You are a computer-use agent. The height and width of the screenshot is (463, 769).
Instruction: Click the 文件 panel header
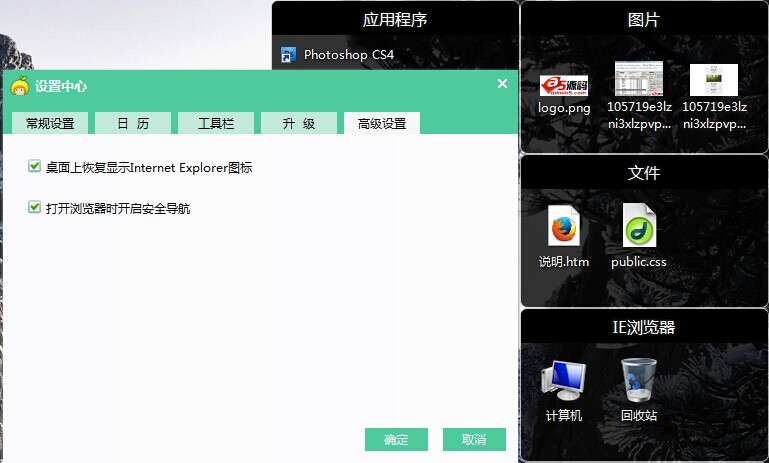pos(644,173)
